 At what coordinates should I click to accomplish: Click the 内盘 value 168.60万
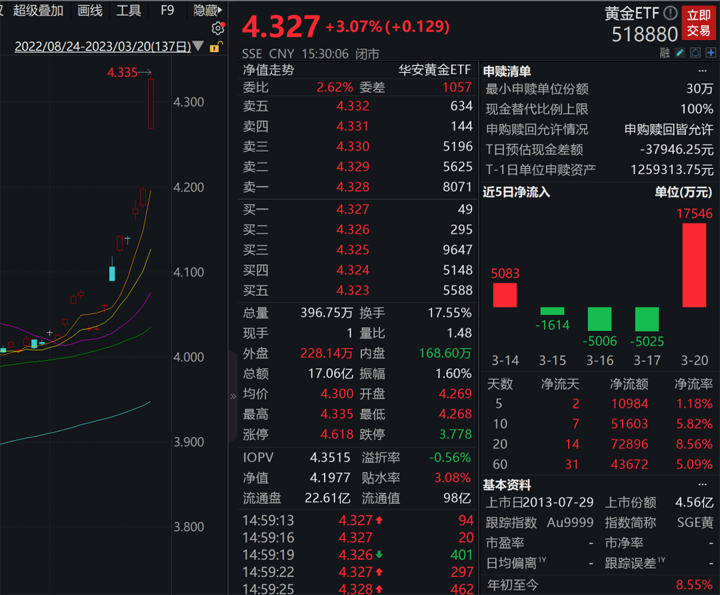pos(445,353)
